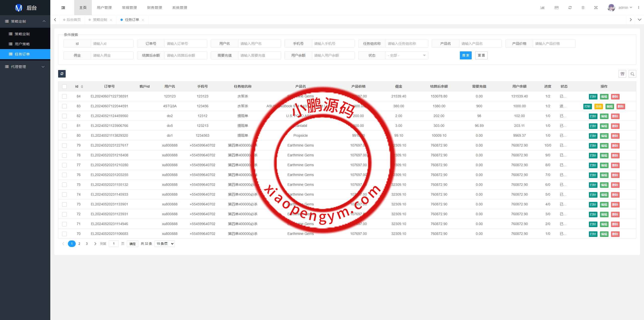Click the 订单号 input field
This screenshot has width=644, height=320.
[185, 44]
